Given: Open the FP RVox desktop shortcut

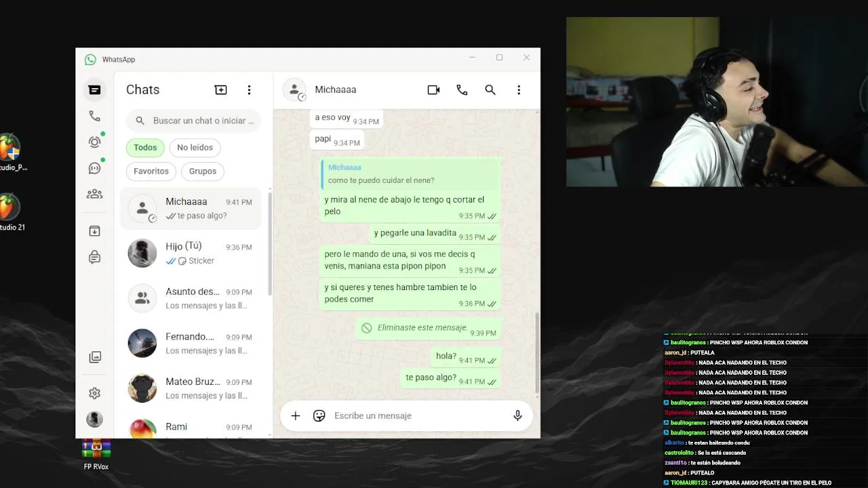Looking at the screenshot, I should [x=96, y=454].
